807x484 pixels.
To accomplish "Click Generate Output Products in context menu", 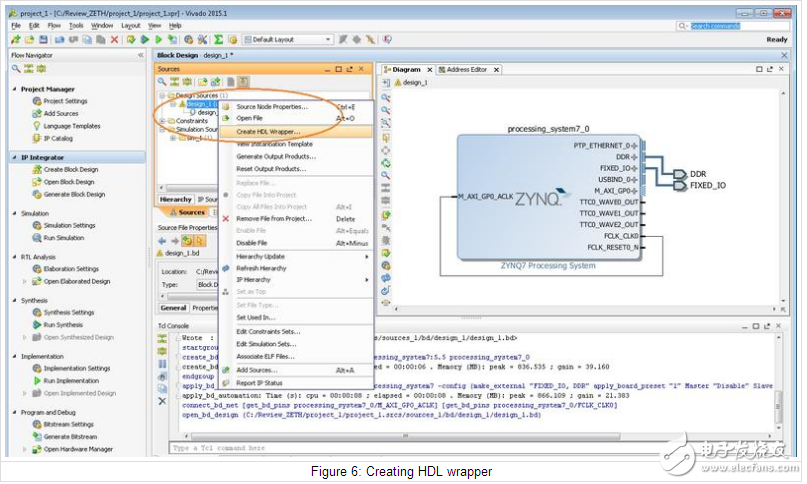I will point(275,156).
